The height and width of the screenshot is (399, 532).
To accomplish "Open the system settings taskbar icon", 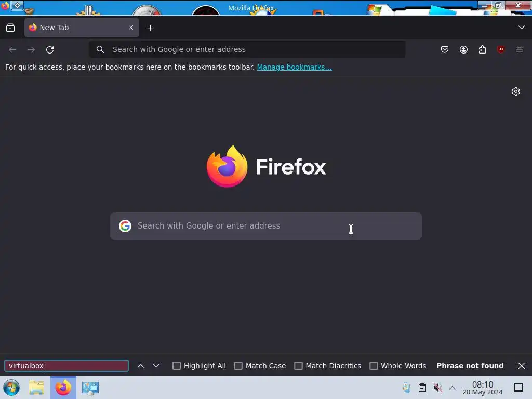I will (x=90, y=388).
